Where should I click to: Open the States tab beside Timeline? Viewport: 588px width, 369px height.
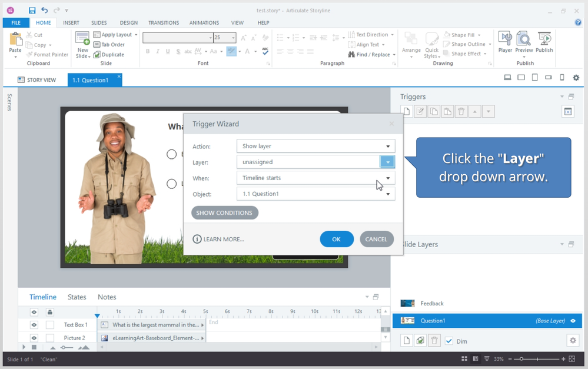click(x=77, y=297)
